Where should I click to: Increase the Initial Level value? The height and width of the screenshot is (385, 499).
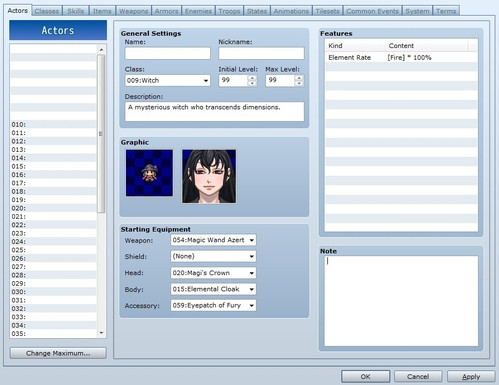pos(252,78)
